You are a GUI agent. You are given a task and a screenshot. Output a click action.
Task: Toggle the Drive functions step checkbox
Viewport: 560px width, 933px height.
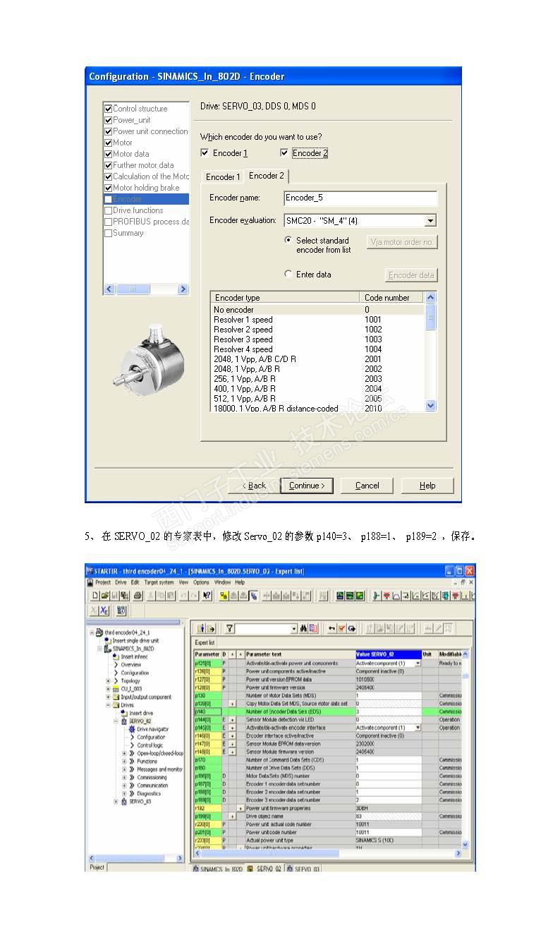click(x=109, y=210)
